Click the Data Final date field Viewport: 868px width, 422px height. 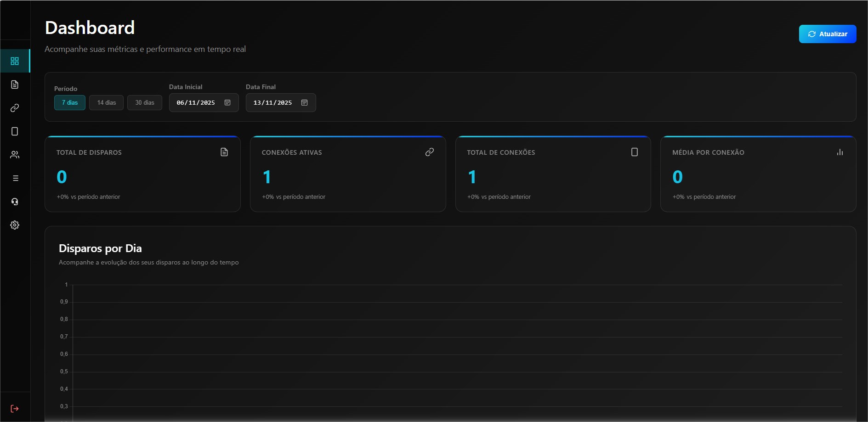coord(272,103)
